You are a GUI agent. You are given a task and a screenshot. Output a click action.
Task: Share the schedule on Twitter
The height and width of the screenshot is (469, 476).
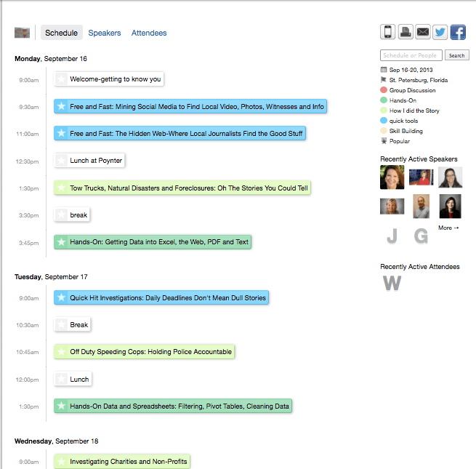click(440, 32)
